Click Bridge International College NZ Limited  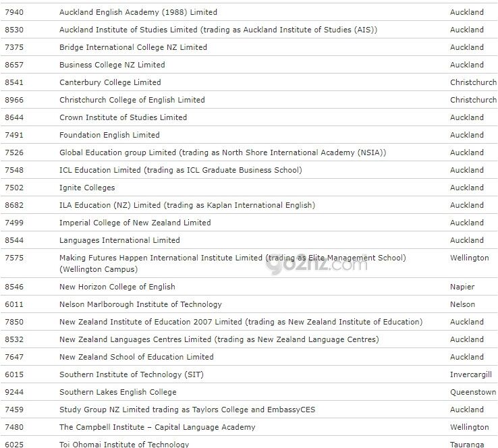click(x=133, y=47)
